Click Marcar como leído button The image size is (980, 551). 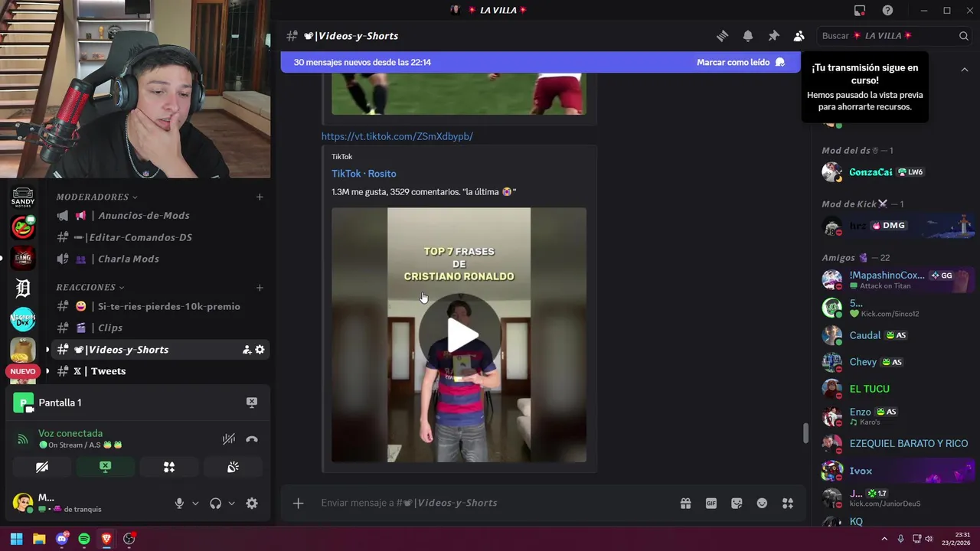pyautogui.click(x=740, y=62)
